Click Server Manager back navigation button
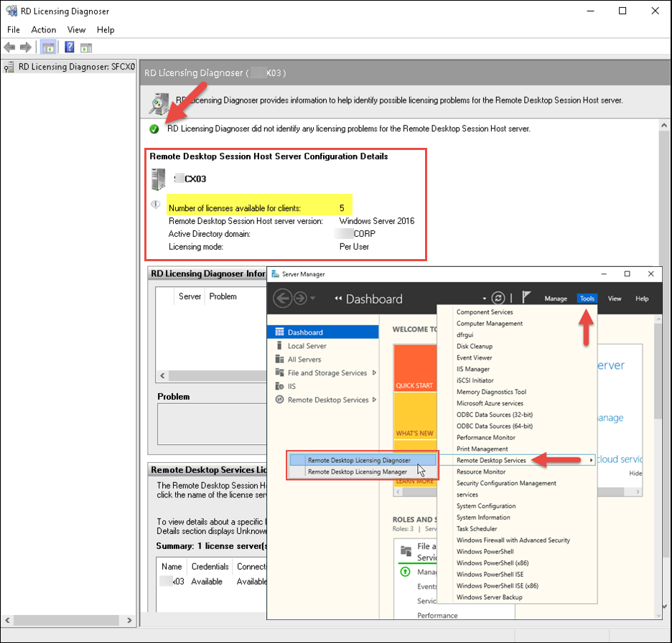Image resolution: width=672 pixels, height=643 pixels. coord(283,298)
